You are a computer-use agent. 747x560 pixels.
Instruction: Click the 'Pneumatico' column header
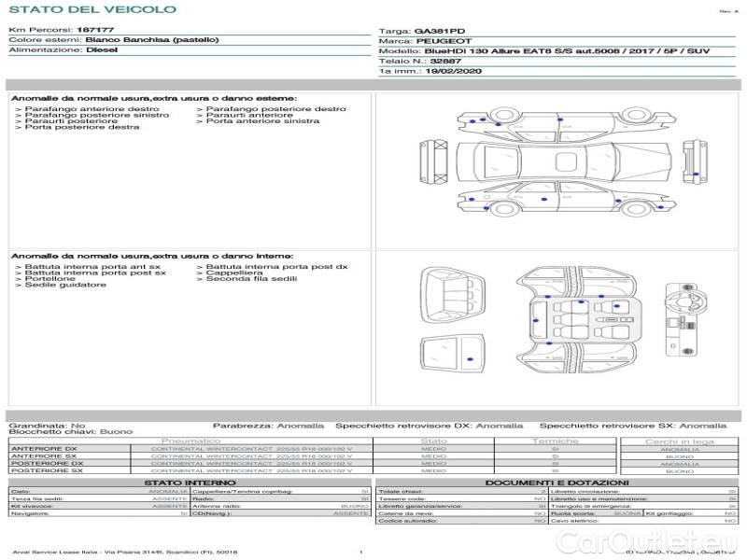[x=191, y=441]
